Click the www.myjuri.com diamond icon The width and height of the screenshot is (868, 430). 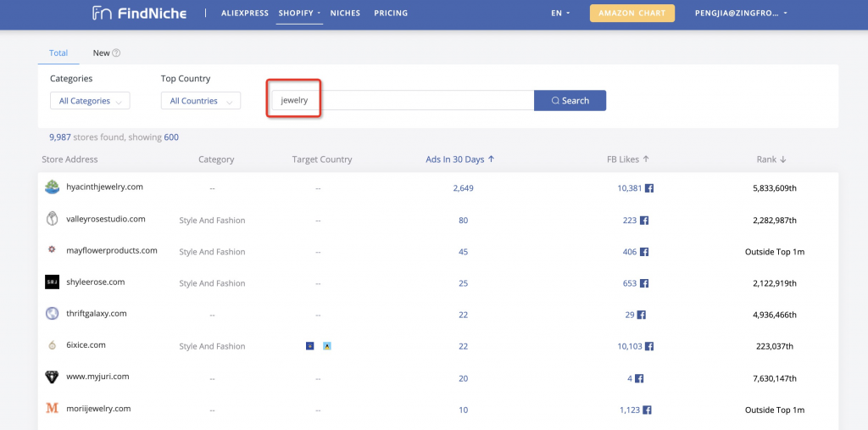tap(52, 377)
